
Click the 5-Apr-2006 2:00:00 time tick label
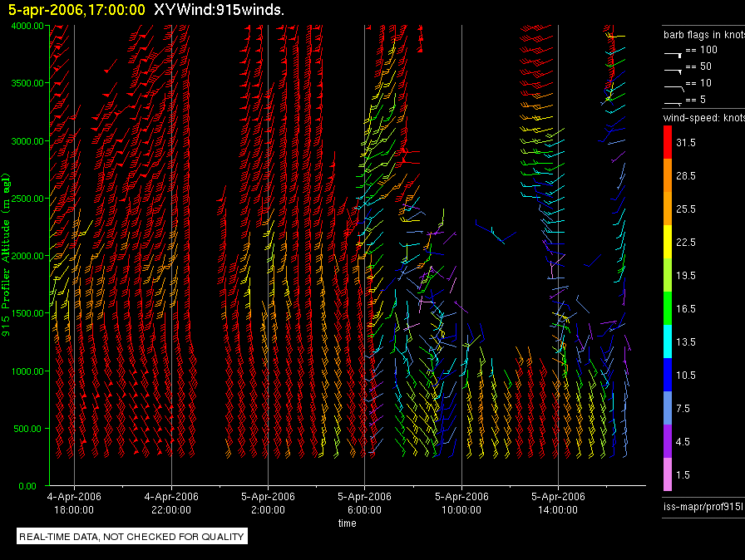267,502
